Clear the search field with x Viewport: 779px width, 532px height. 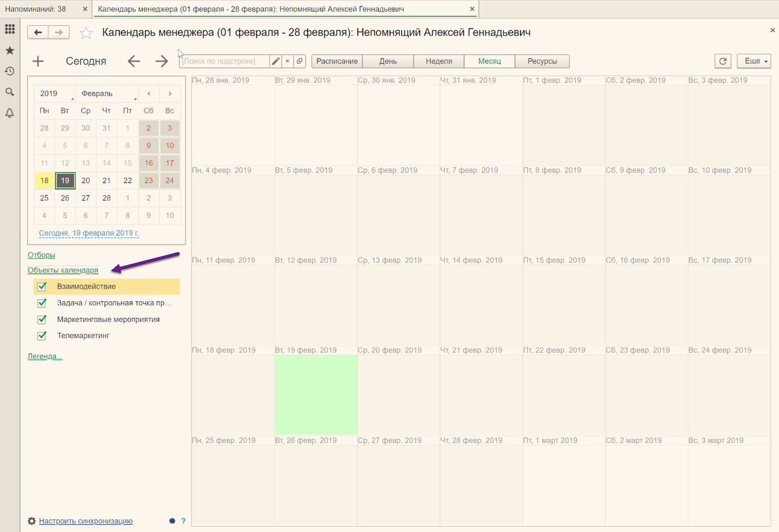coord(288,61)
